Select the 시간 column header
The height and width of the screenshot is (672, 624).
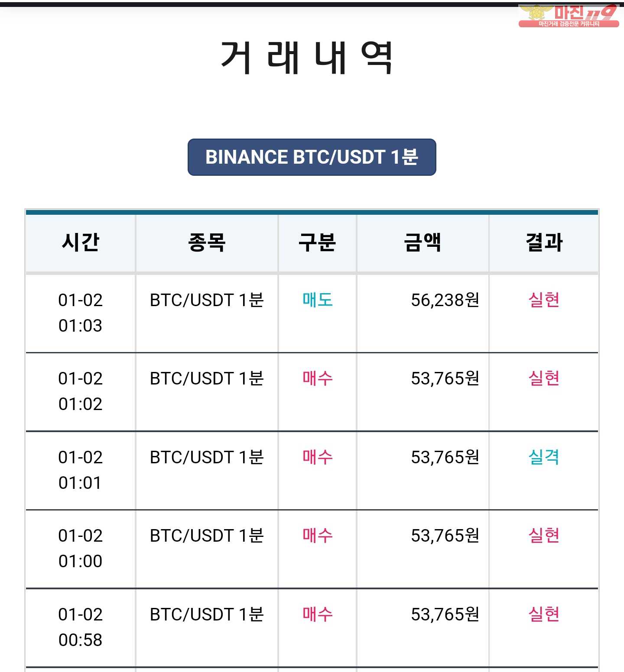(81, 242)
